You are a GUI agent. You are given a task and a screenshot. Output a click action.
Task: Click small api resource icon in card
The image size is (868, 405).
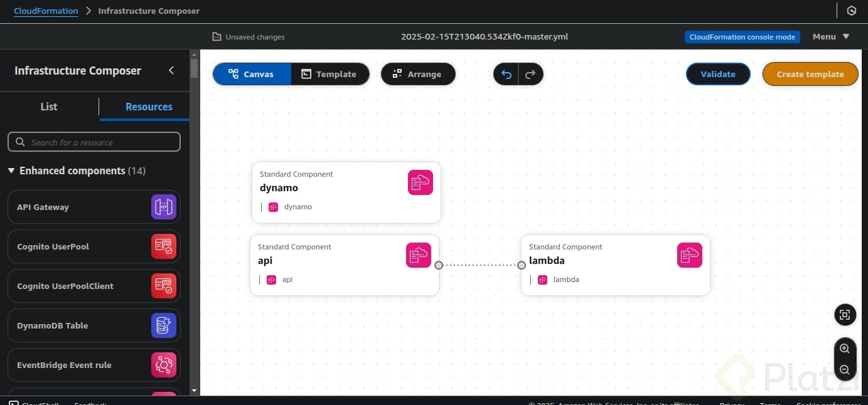coord(272,280)
